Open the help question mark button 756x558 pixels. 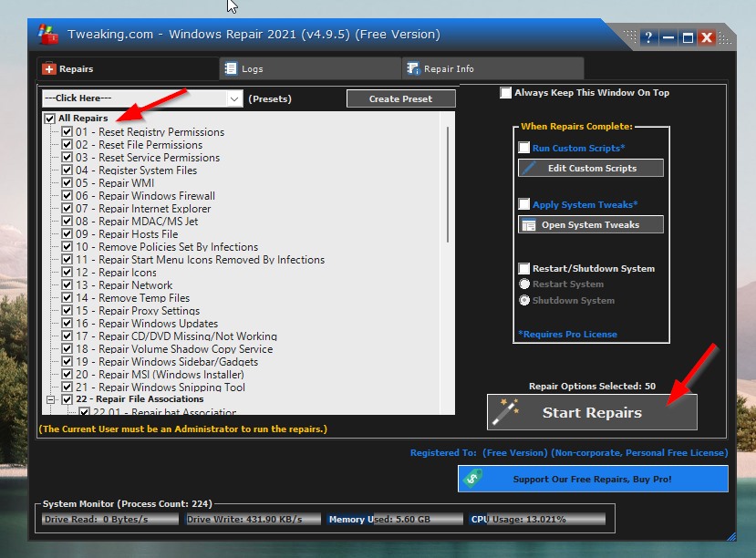[648, 37]
